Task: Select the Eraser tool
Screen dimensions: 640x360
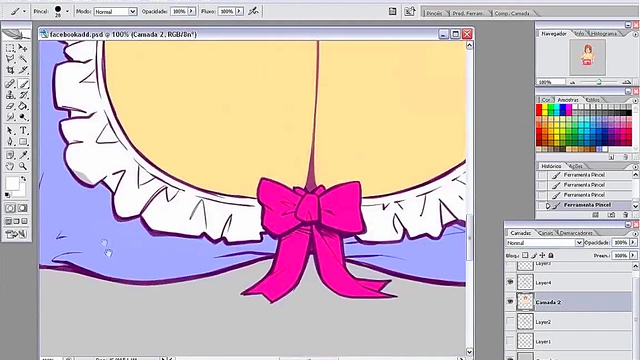Action: point(10,106)
